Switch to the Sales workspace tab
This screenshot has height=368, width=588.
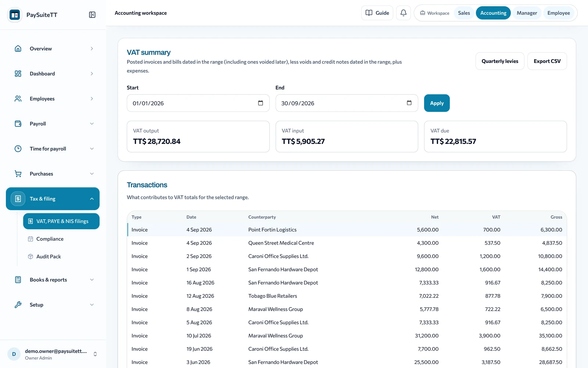(464, 13)
